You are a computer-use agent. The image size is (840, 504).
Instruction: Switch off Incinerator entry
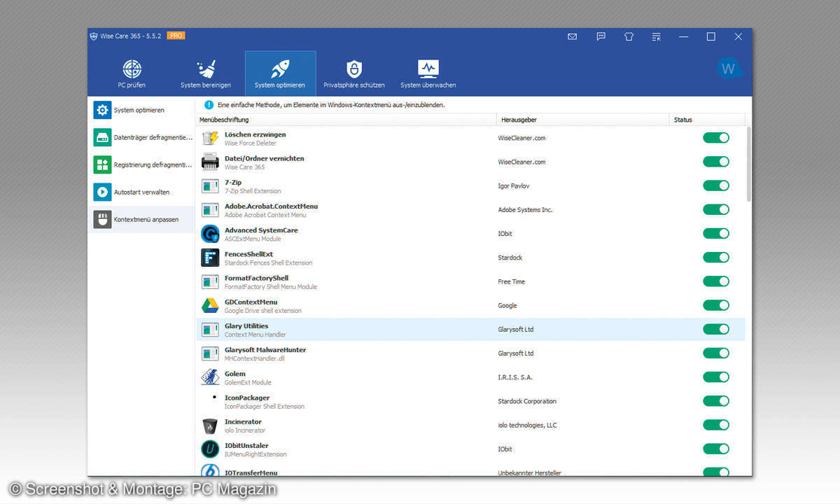(x=716, y=425)
